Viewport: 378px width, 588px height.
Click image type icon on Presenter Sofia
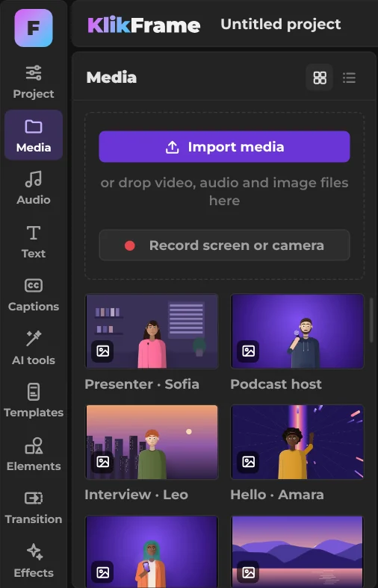click(x=102, y=351)
